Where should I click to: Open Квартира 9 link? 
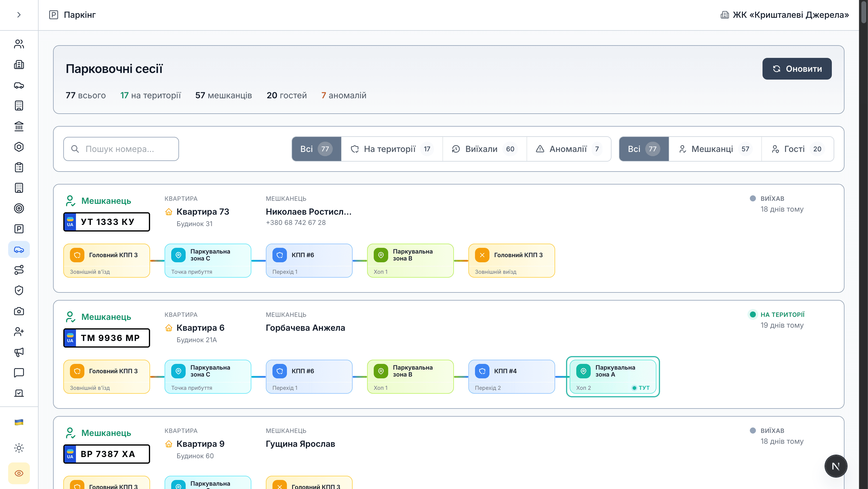click(200, 444)
